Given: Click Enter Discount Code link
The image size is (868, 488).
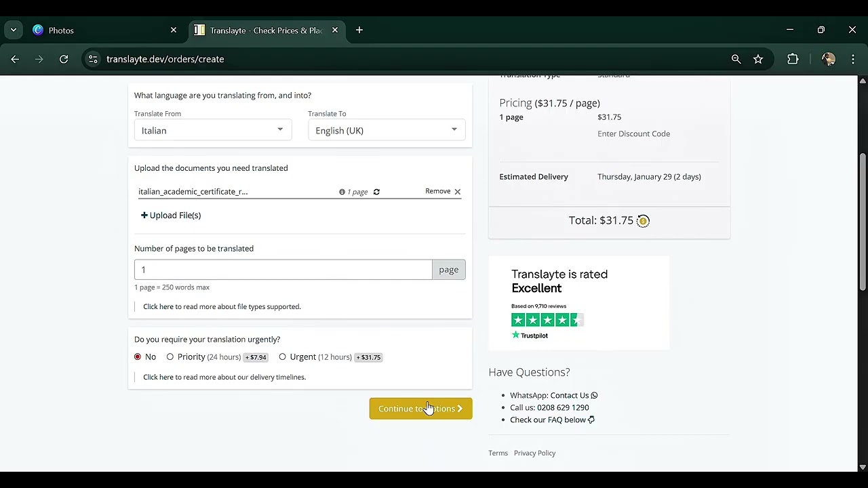Looking at the screenshot, I should (633, 134).
